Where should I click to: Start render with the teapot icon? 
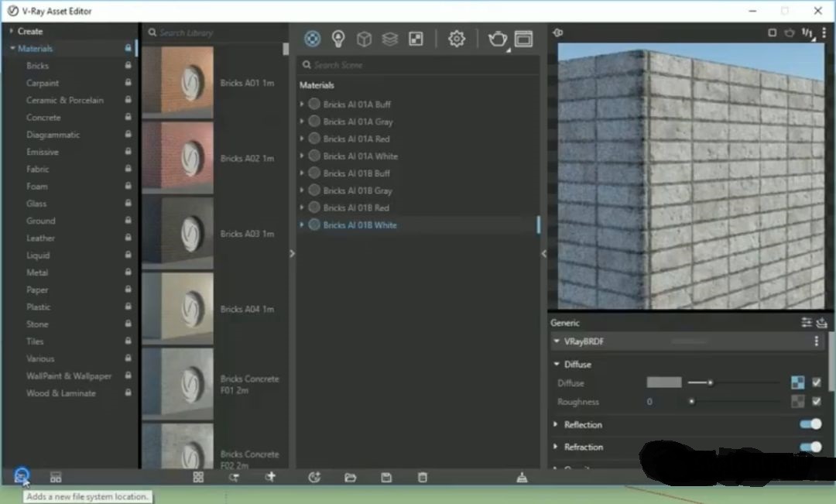click(x=498, y=39)
